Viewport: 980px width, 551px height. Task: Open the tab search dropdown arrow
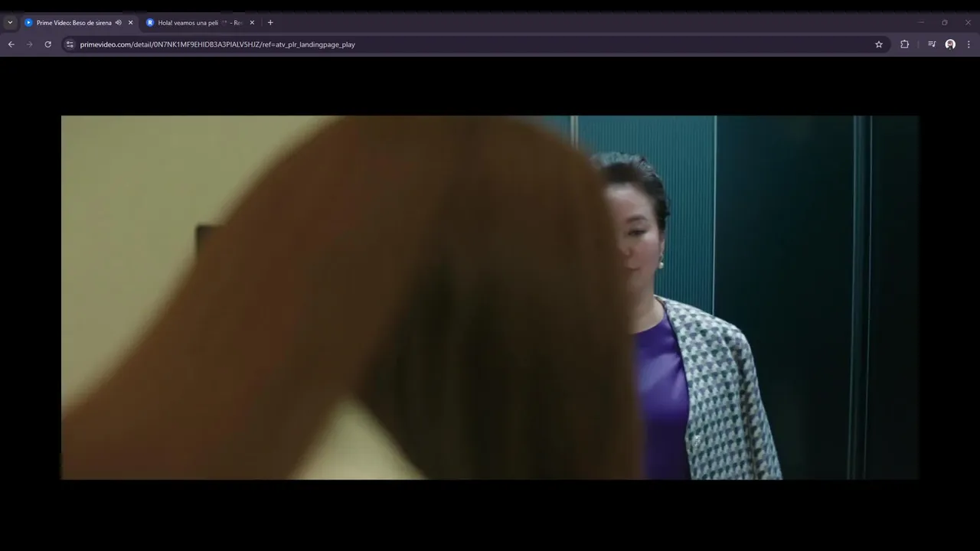coord(10,23)
